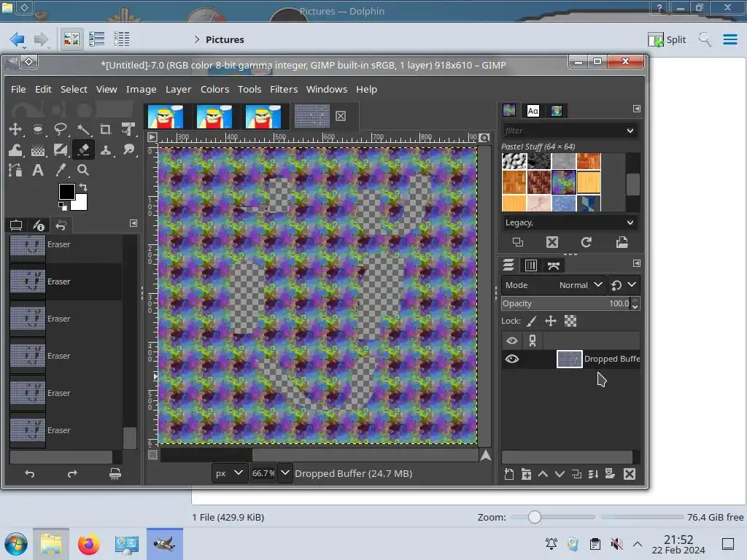
Task: Toggle lock position and size
Action: click(x=551, y=321)
